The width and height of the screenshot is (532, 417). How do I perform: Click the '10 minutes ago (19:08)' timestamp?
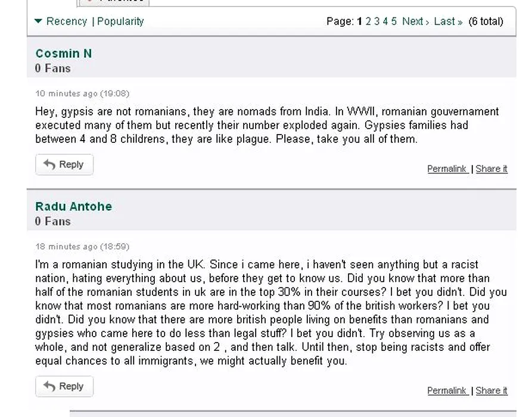pyautogui.click(x=82, y=94)
